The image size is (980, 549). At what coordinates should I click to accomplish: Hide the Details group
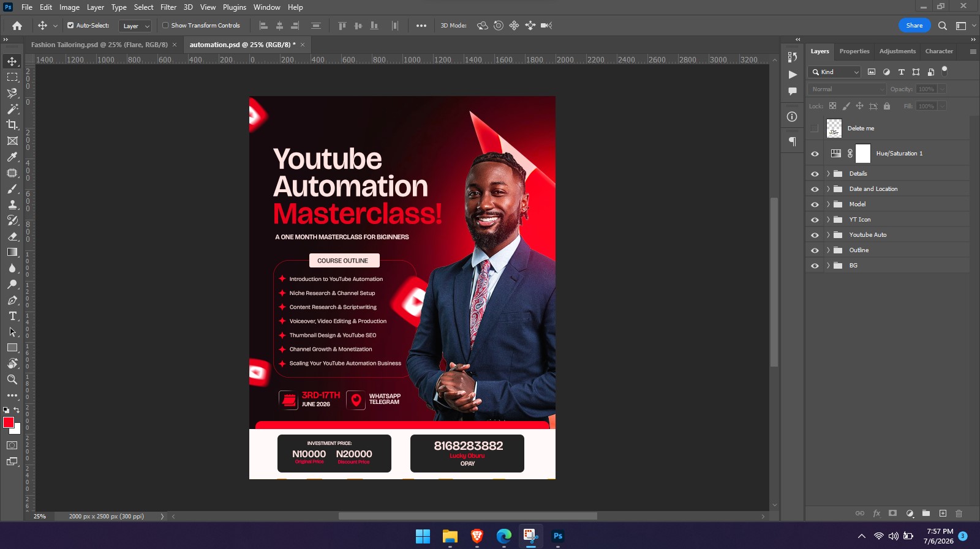tap(815, 174)
